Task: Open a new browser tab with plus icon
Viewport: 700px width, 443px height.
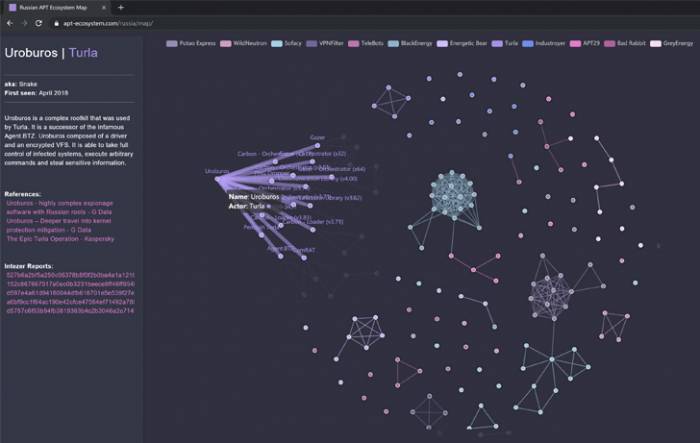Action: tap(121, 7)
